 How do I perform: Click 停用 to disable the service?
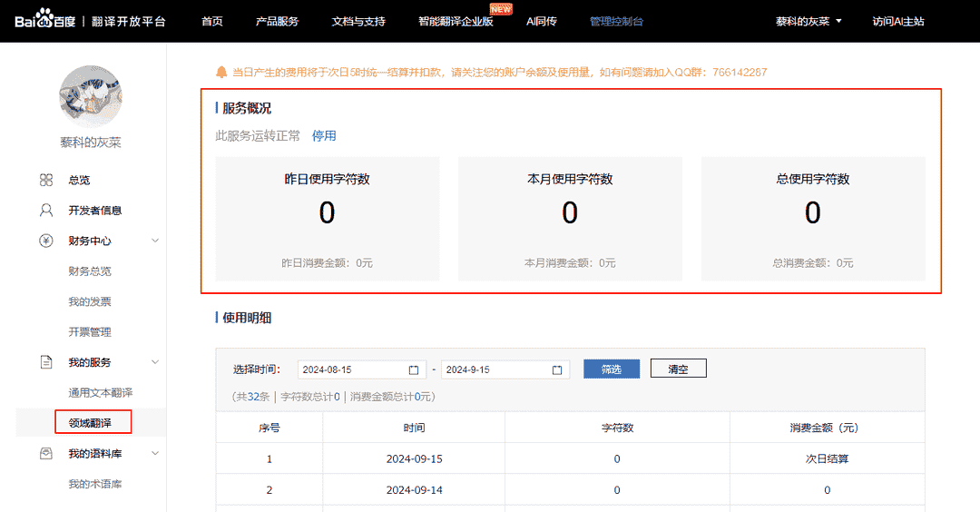pos(324,135)
